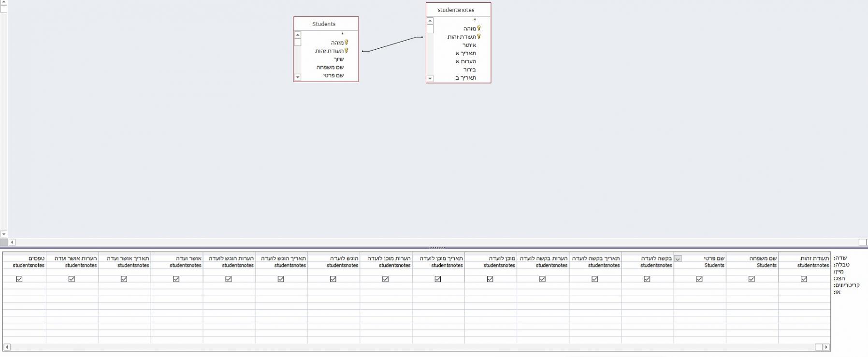
Task: Uncheck the Show box for the הערות אושר ועדה column
Action: pos(72,279)
